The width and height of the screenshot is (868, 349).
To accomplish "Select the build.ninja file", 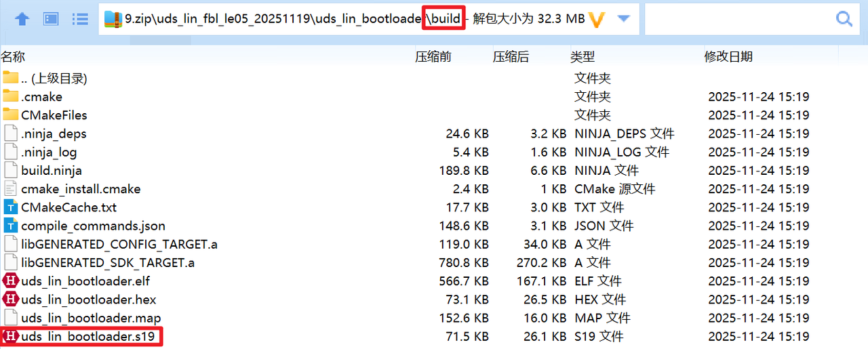I will 52,171.
